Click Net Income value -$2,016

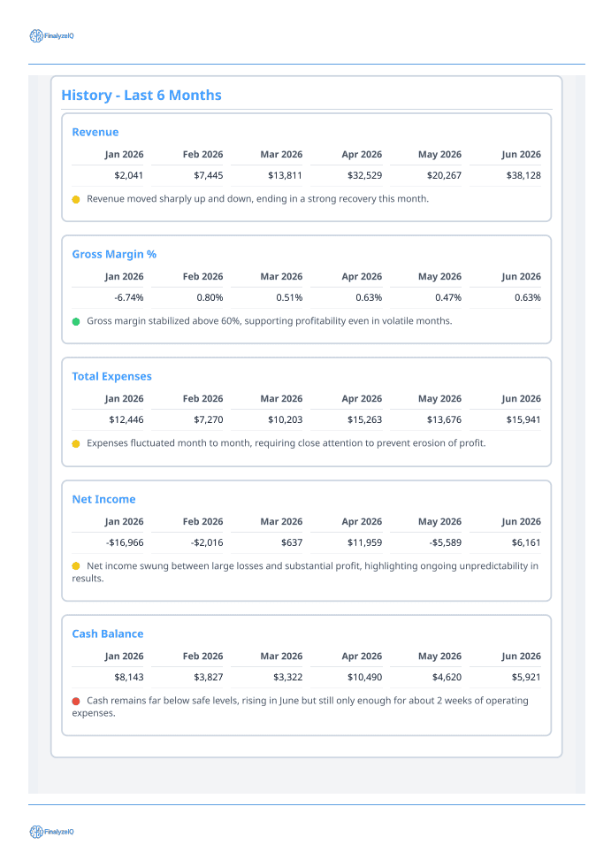point(207,542)
